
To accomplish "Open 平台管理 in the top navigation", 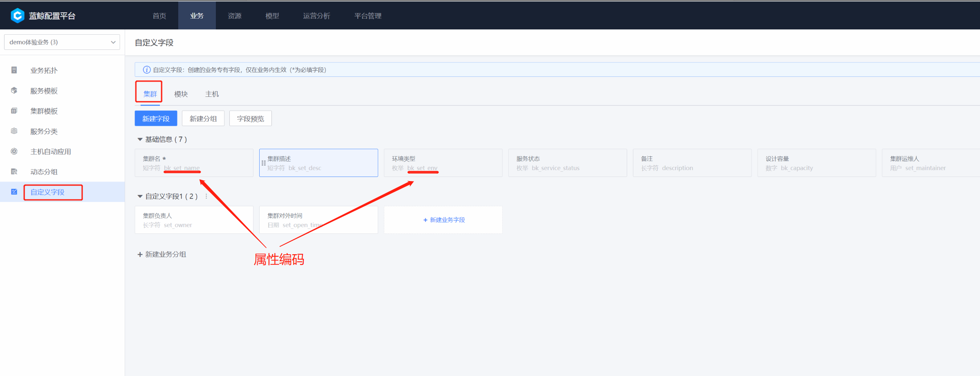I will tap(368, 16).
